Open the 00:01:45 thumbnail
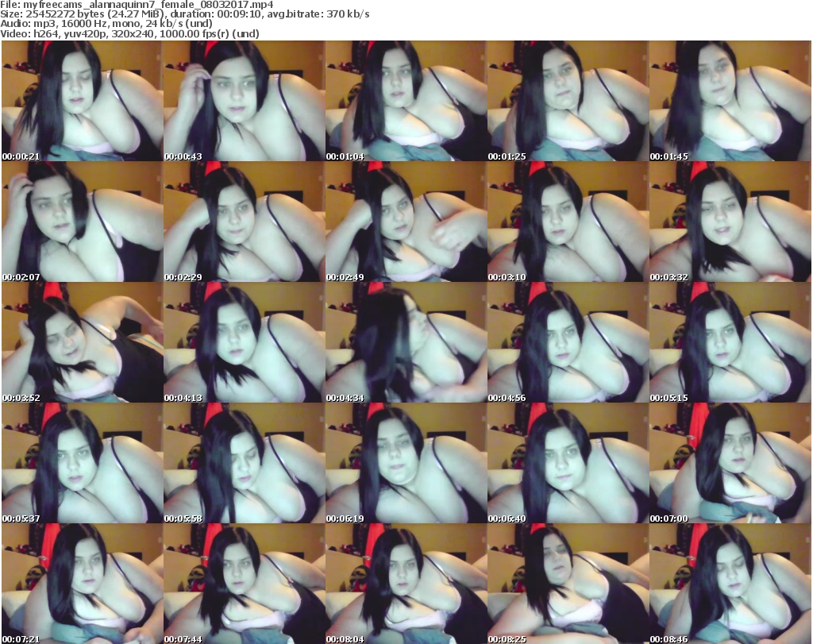Image resolution: width=813 pixels, height=644 pixels. [x=730, y=101]
